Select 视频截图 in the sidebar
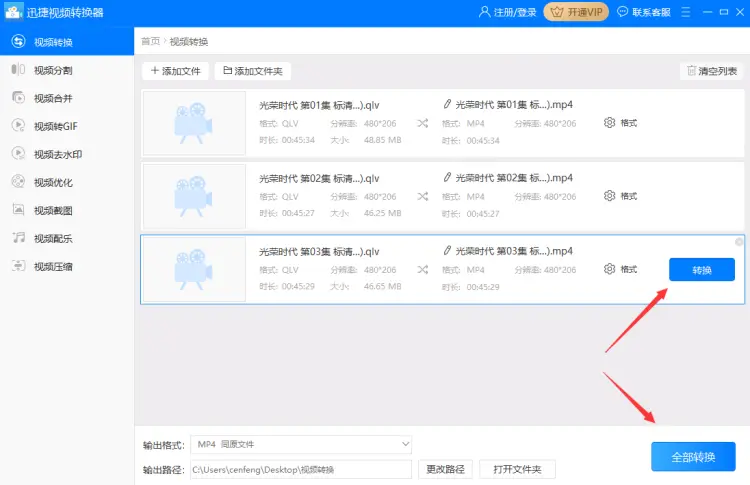 (x=66, y=210)
